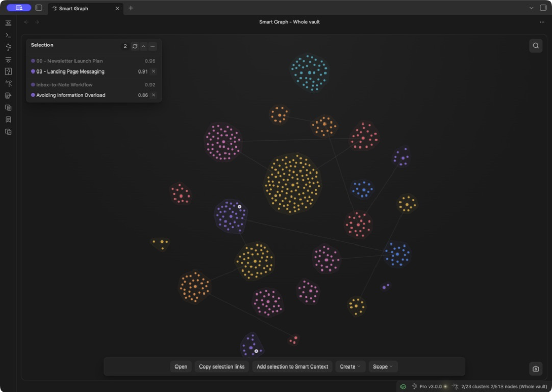Remove 03 - Landing Page Messaging from selection
The height and width of the screenshot is (392, 552).
click(x=153, y=71)
